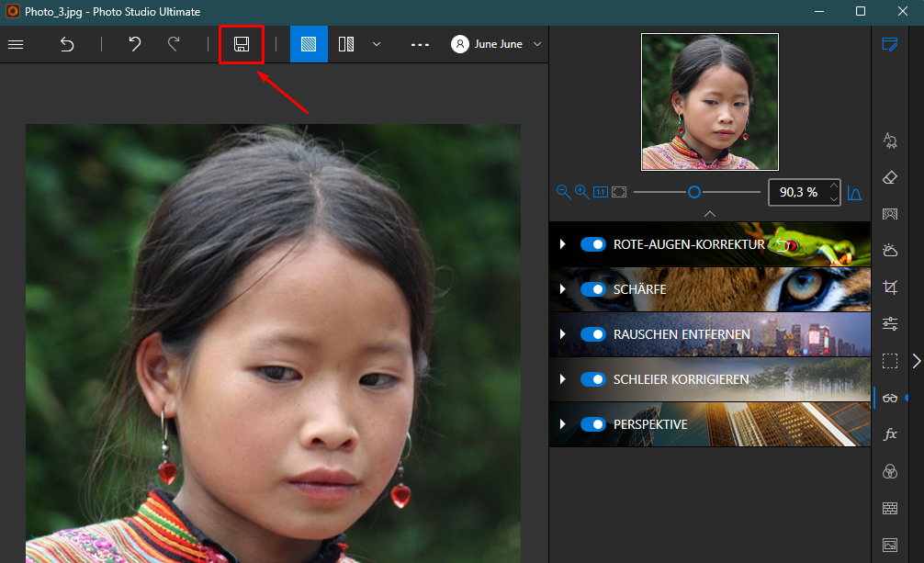This screenshot has height=563, width=924.
Task: Open the three-dots more options menu
Action: click(420, 45)
